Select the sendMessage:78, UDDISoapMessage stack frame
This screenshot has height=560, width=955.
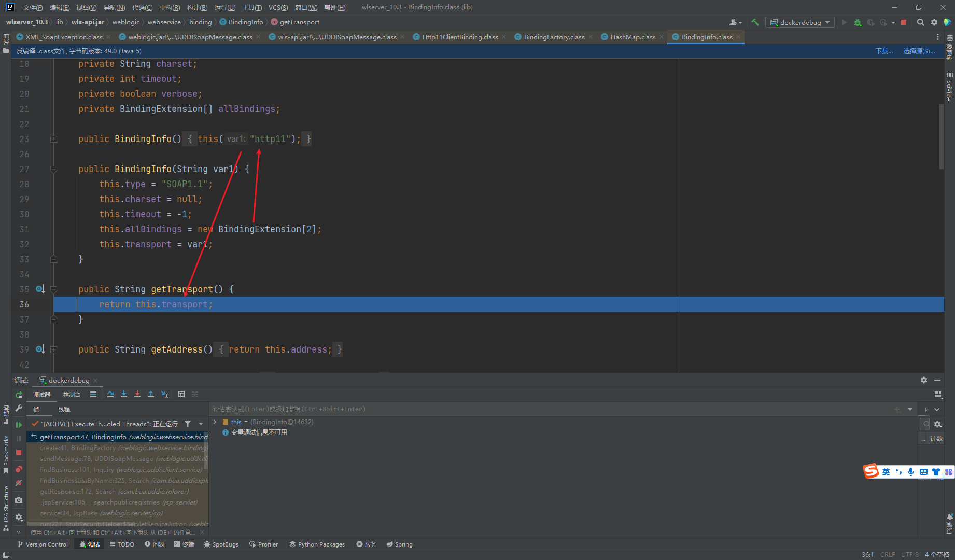118,458
